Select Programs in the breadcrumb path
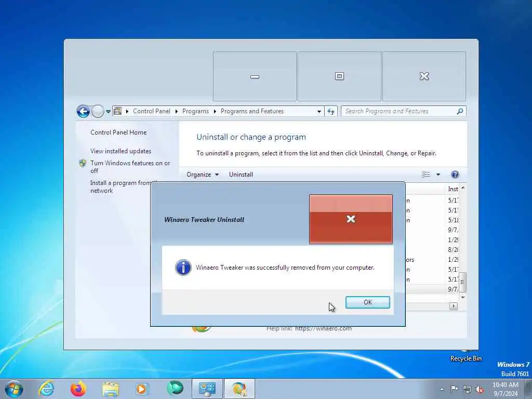The width and height of the screenshot is (532, 399). 195,111
